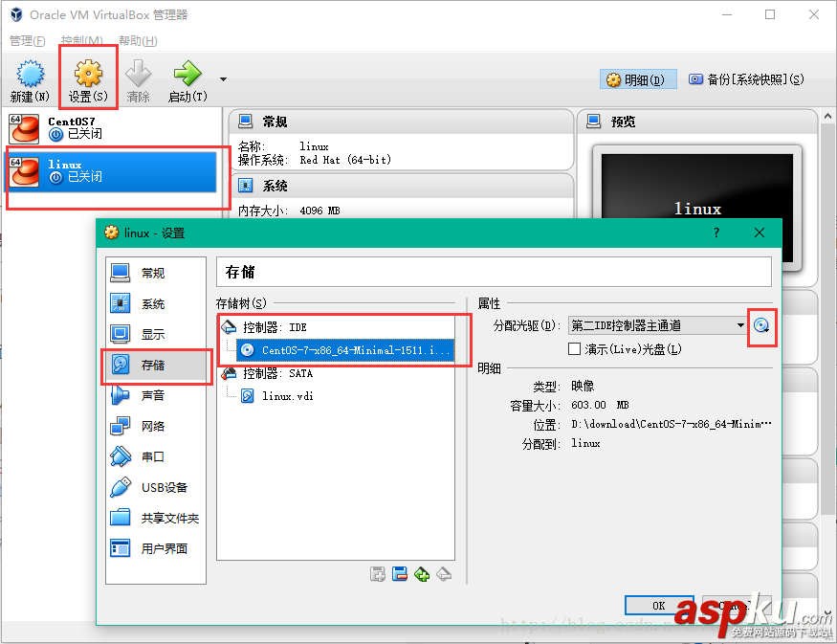This screenshot has height=644, width=837.
Task: Select 控制器: IDE in storage tree
Action: 275,327
